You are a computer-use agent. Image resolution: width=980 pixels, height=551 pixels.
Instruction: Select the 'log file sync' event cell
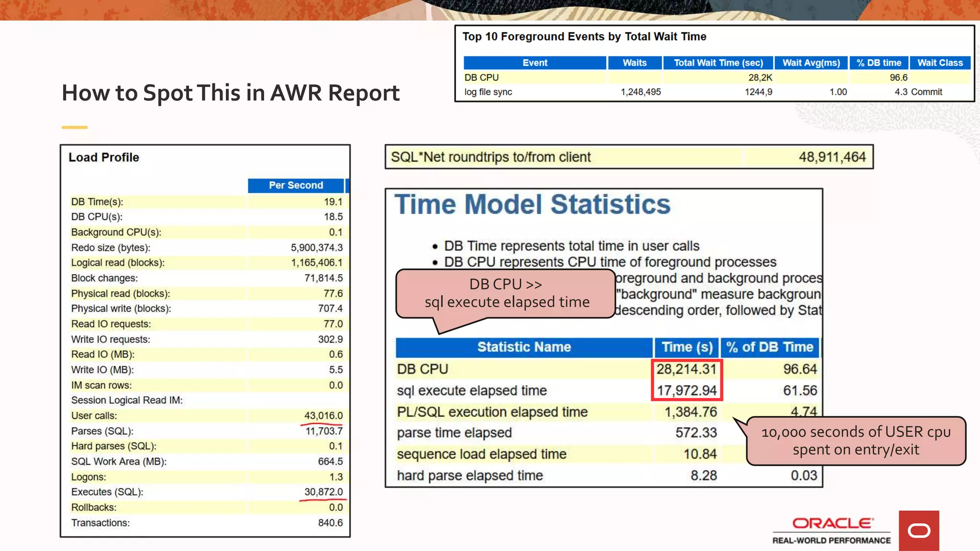coord(488,92)
